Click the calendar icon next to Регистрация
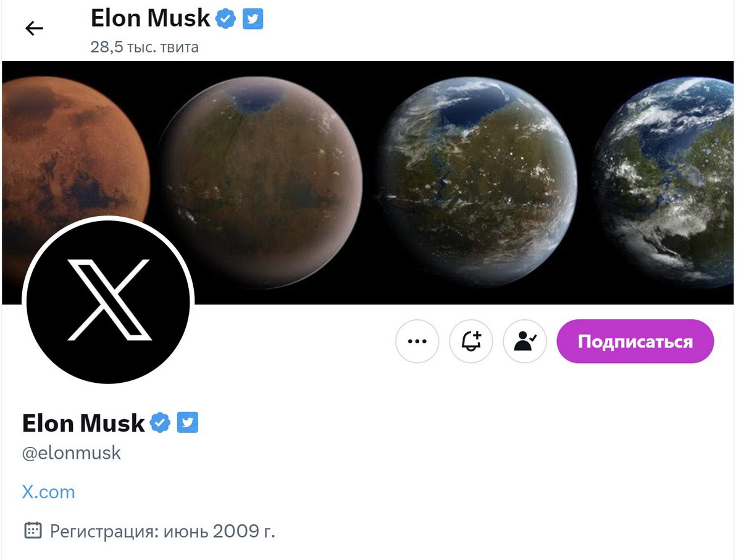Viewport: 741px width, 560px height. [x=33, y=530]
